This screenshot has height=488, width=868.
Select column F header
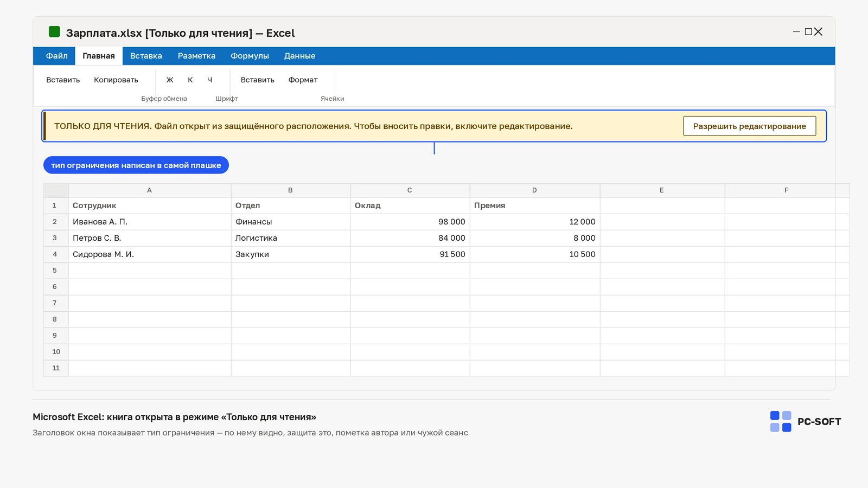click(787, 190)
